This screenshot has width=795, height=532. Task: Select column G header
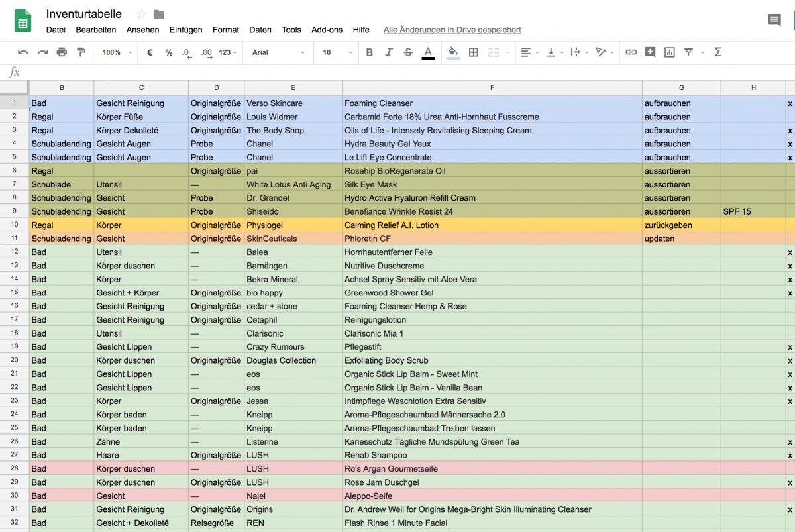[x=681, y=87]
